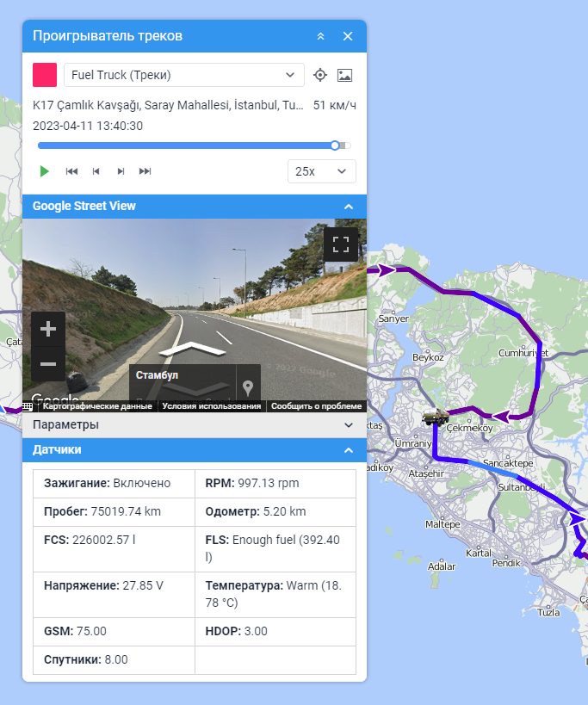Click the HDOP: 3.00 cell

tap(275, 631)
